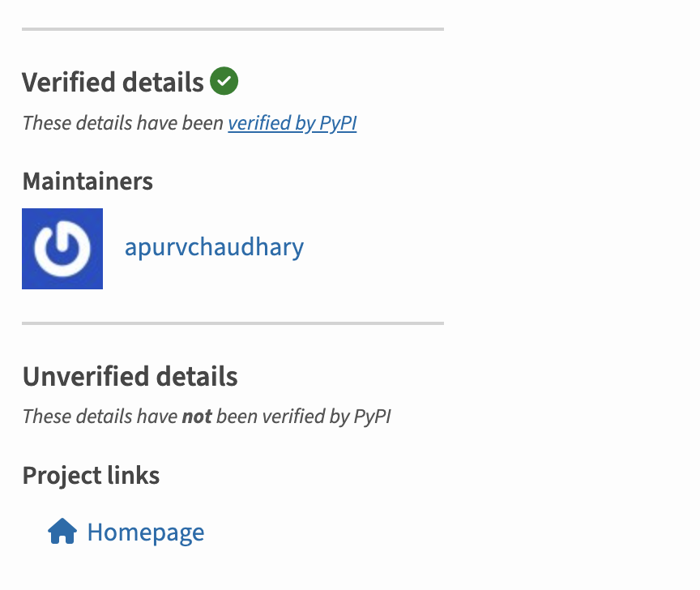
Task: Click the "Unverified details" heading
Action: click(130, 376)
